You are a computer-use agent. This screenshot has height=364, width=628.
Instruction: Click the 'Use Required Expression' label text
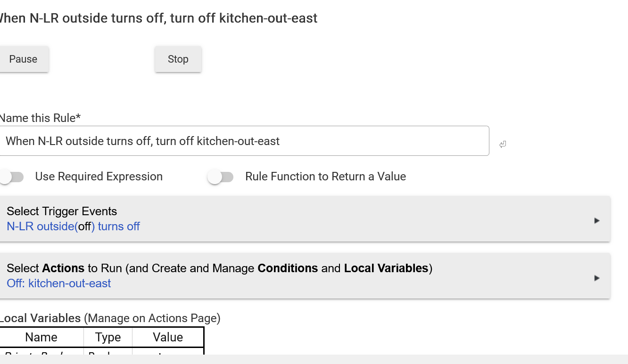point(99,177)
